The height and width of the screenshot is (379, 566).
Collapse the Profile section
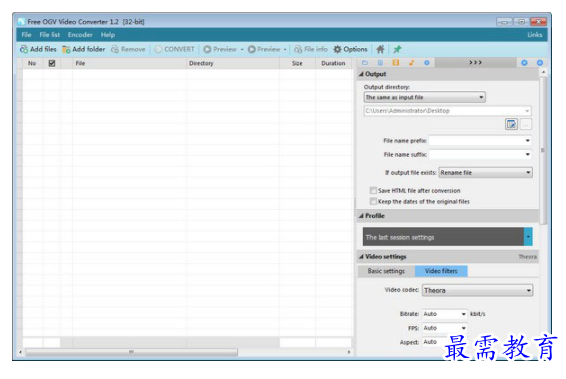[x=361, y=216]
